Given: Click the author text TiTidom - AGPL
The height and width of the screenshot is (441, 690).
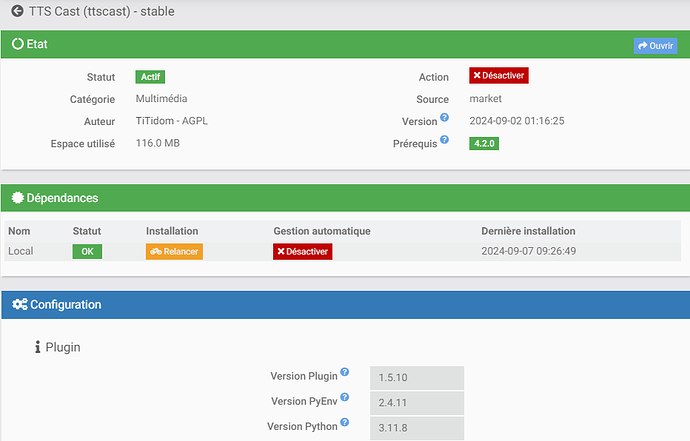Looking at the screenshot, I should 172,121.
